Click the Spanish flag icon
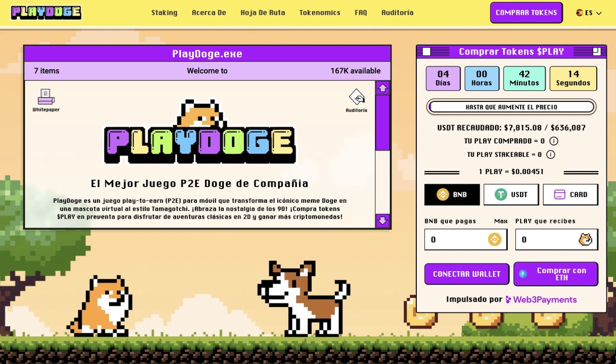Image resolution: width=616 pixels, height=364 pixels. tap(579, 13)
